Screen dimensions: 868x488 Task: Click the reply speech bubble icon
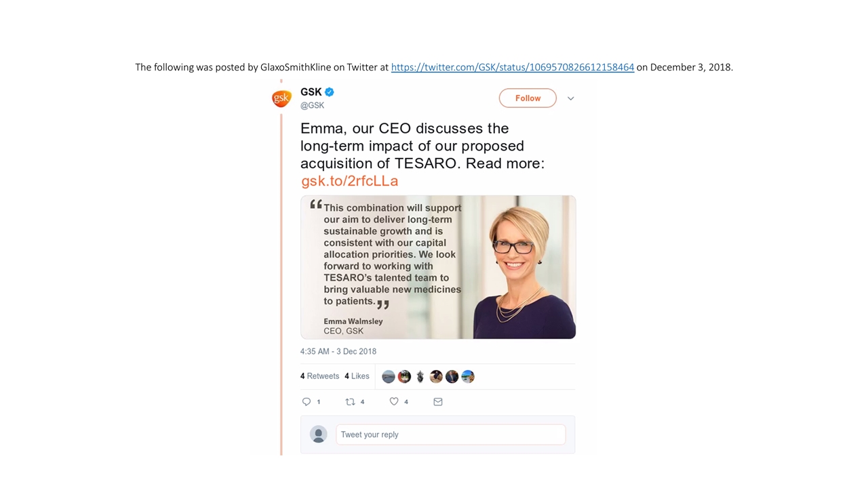307,402
